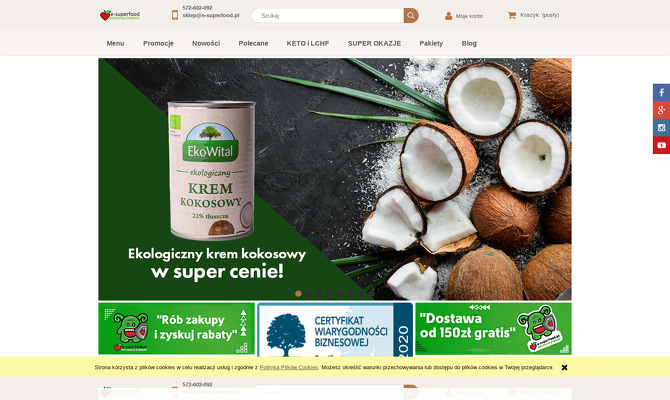Select the second carousel slide dot

coord(309,294)
